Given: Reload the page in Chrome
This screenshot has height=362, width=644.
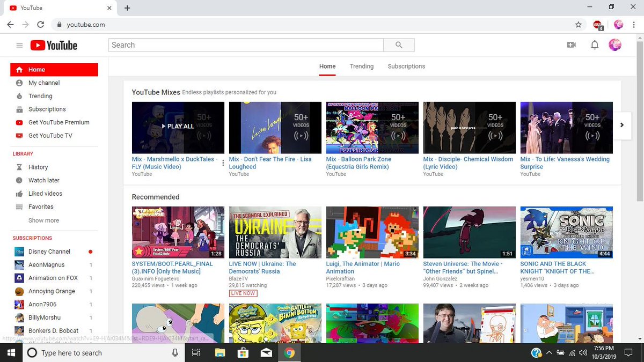Looking at the screenshot, I should [41, 25].
